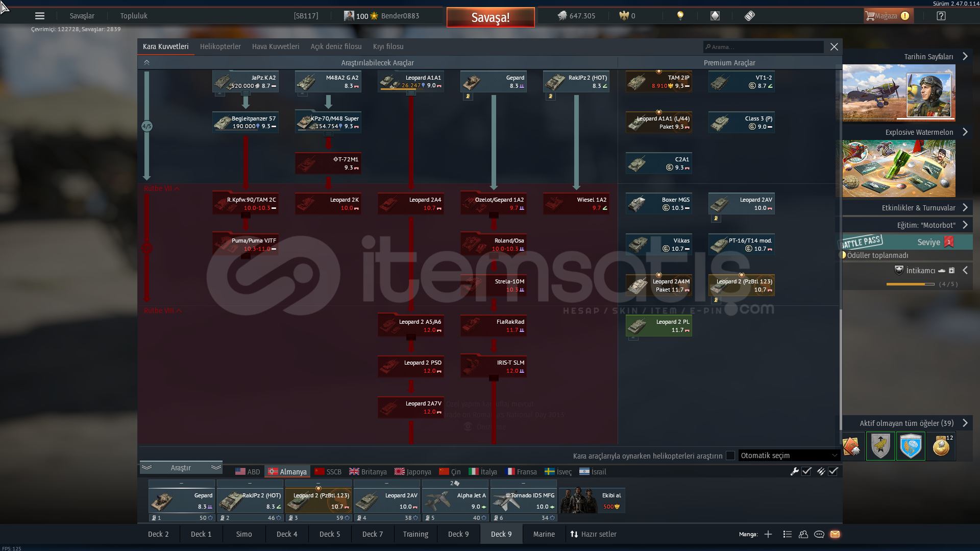This screenshot has width=980, height=551.
Task: Click the Golden Eagles balance icon
Action: (x=624, y=16)
